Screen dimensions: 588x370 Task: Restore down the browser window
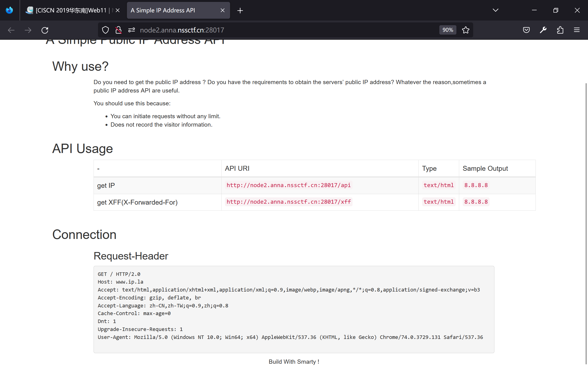(x=556, y=10)
